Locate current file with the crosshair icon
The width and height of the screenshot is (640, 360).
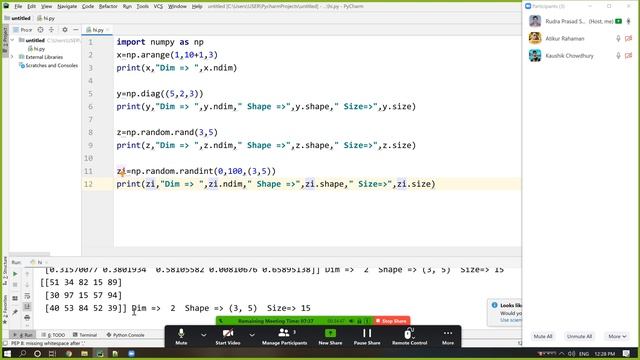pos(40,30)
